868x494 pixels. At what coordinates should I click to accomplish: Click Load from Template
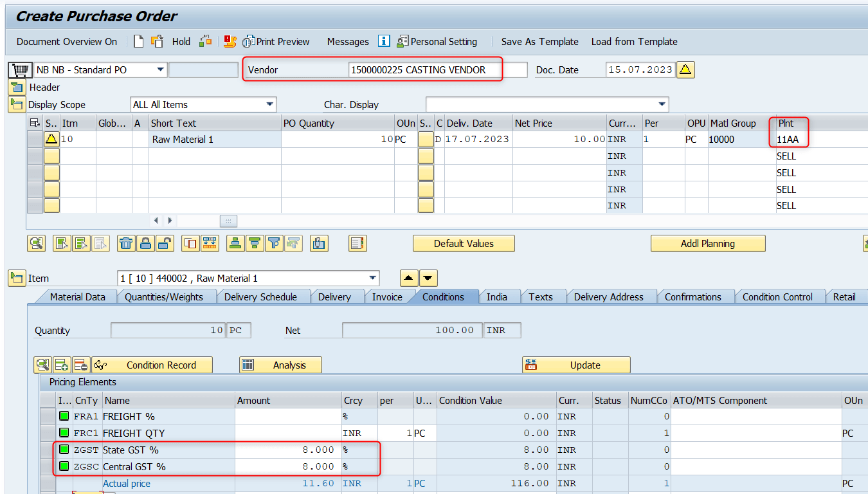(634, 41)
